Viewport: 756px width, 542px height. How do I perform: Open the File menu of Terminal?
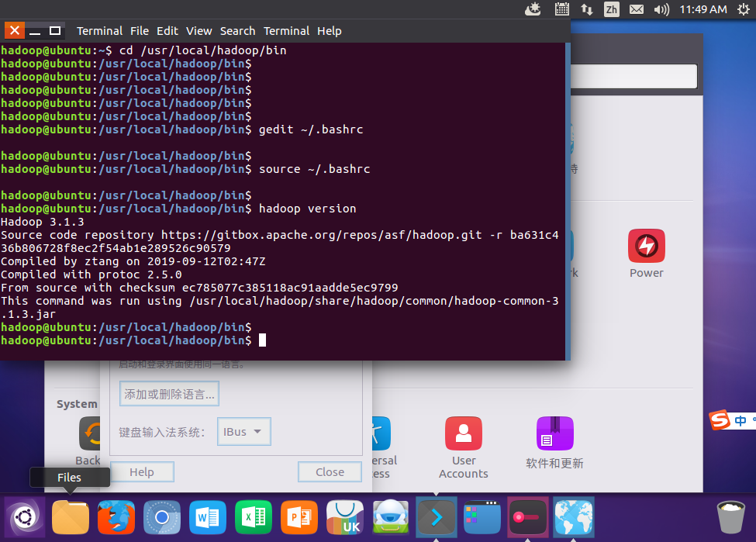tap(140, 31)
